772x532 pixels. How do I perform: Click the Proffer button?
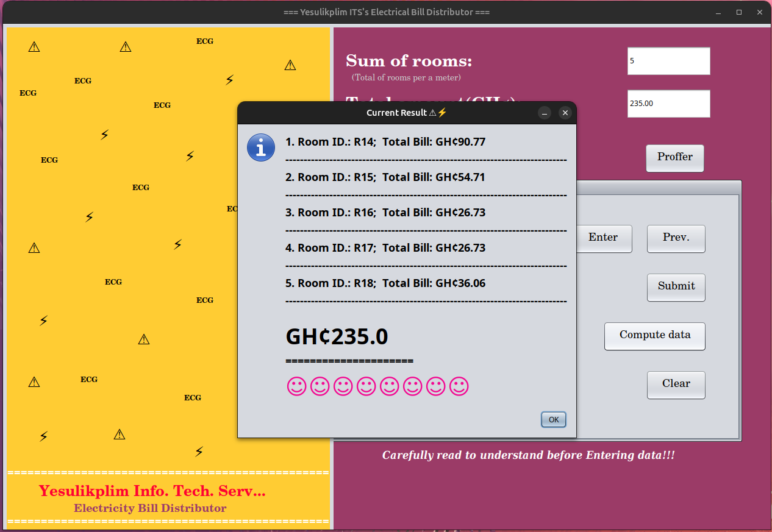(x=674, y=158)
